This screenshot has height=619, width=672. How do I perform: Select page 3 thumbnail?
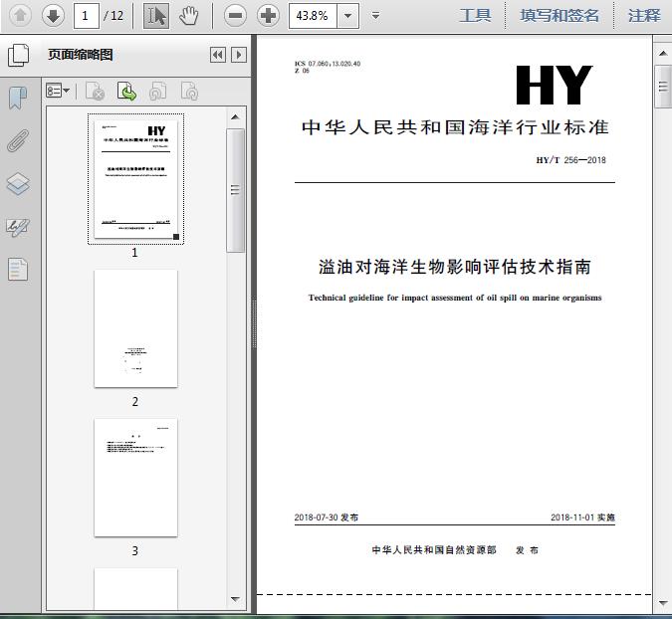point(135,478)
